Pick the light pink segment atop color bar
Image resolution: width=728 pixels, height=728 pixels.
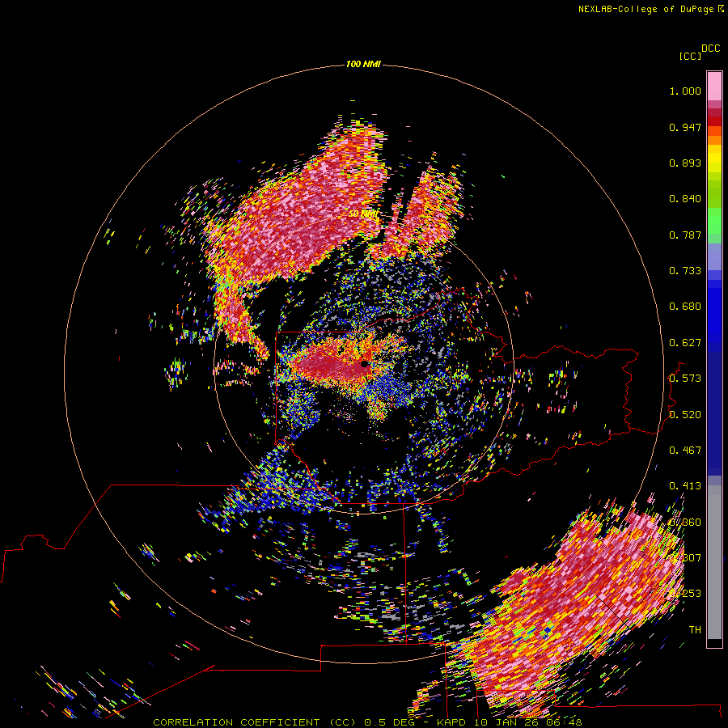pos(714,87)
